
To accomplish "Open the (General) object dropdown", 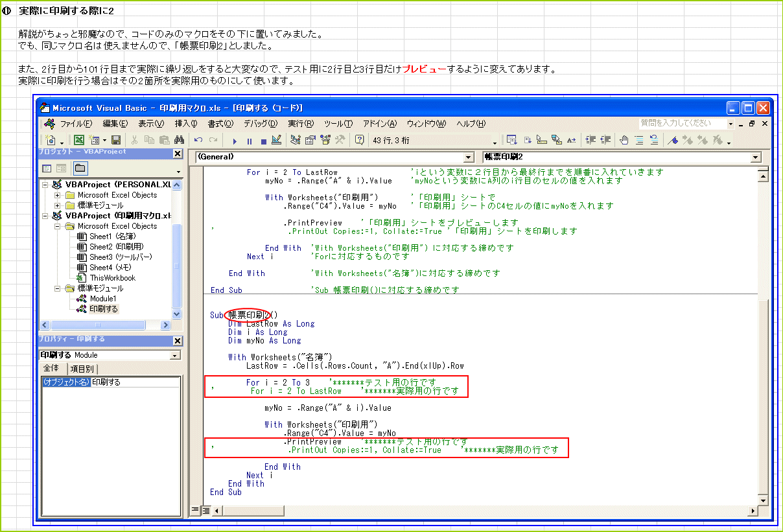I will click(x=469, y=157).
